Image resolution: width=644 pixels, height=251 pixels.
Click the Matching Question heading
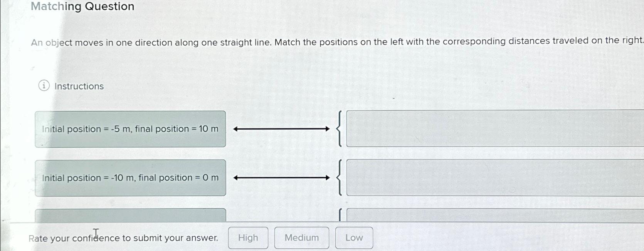pos(82,6)
